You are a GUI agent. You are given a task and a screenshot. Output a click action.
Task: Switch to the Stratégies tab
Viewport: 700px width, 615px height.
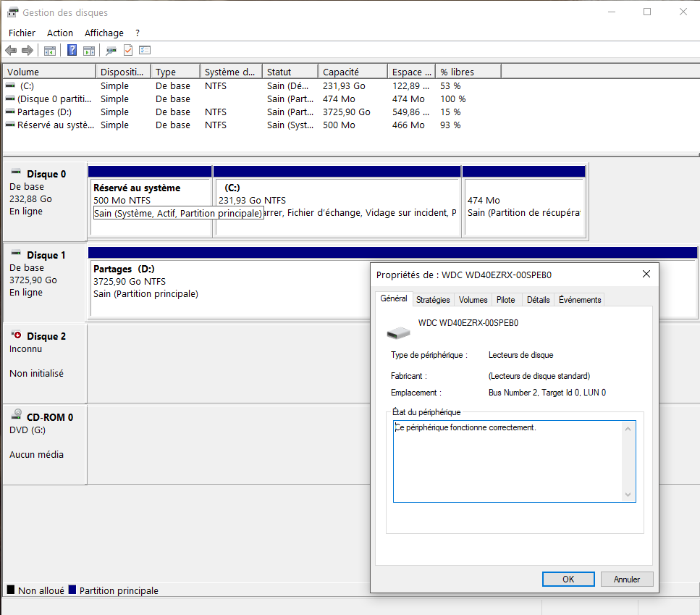pyautogui.click(x=433, y=300)
